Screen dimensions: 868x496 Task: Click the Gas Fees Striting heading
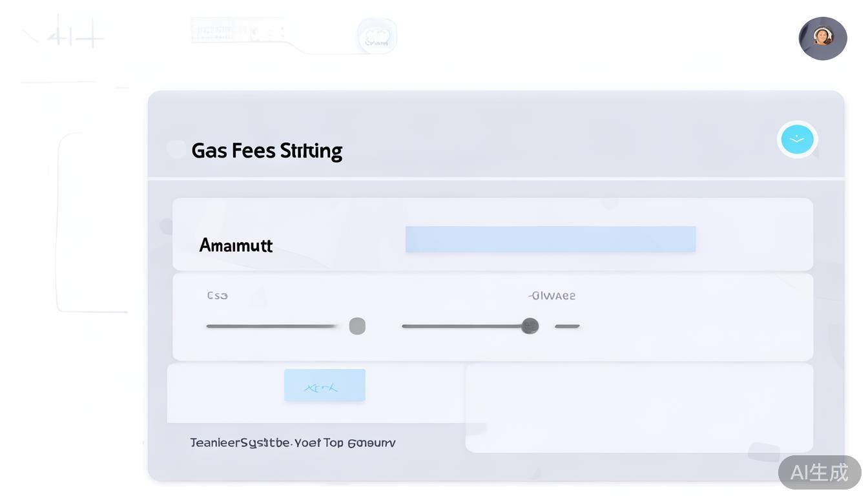pos(267,150)
